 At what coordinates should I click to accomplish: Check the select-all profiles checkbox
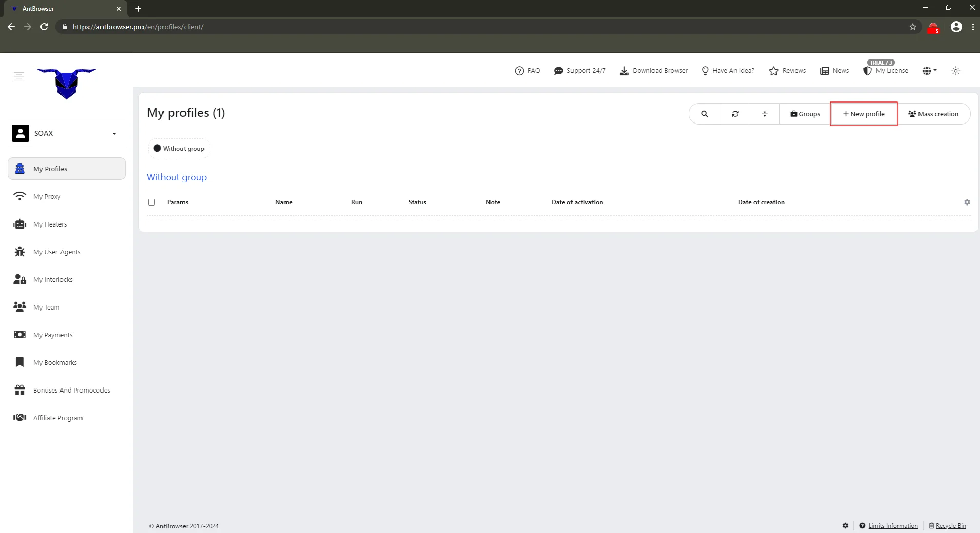point(151,202)
